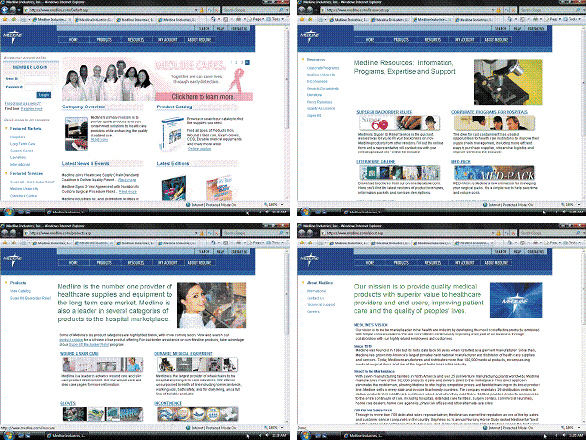Open the INCONTINENCE heading link on the Products page
Image resolution: width=586 pixels, height=440 pixels.
(167, 403)
